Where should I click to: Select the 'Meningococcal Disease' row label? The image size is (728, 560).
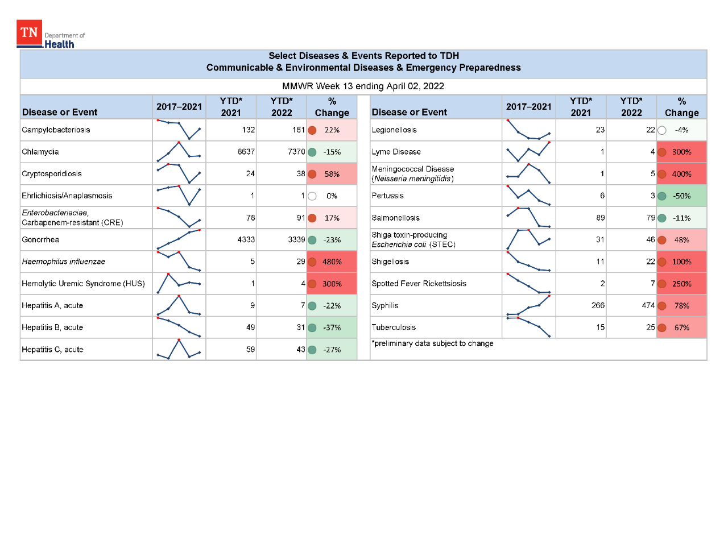[x=413, y=174]
